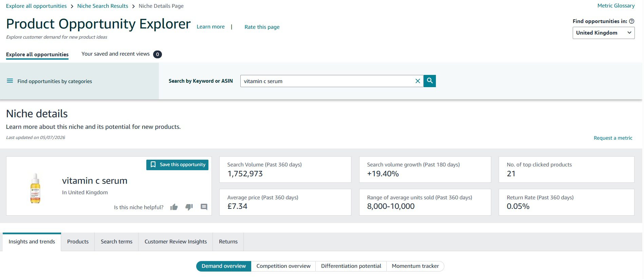Click the top clicked products value 21
This screenshot has height=279, width=644.
(511, 174)
